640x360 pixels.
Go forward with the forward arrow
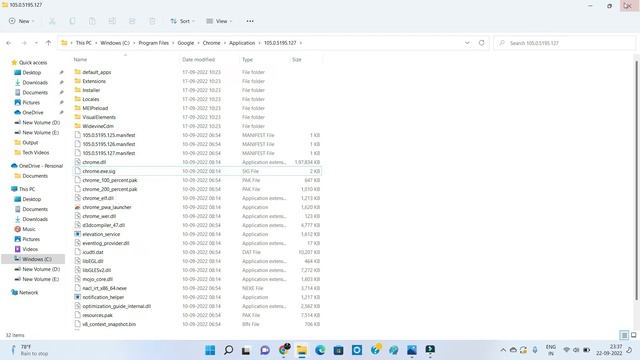[x=24, y=43]
